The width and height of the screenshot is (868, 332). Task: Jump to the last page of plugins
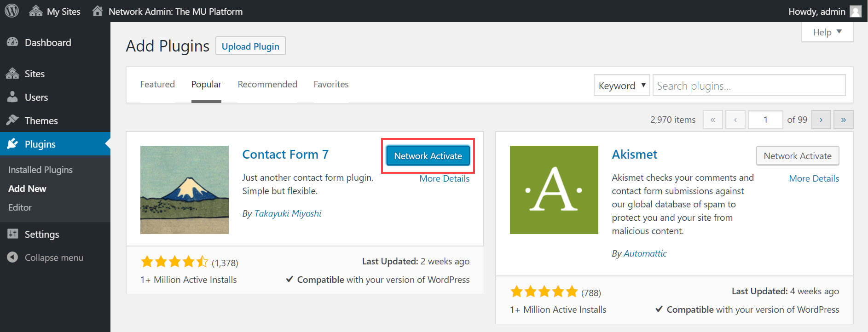coord(844,120)
